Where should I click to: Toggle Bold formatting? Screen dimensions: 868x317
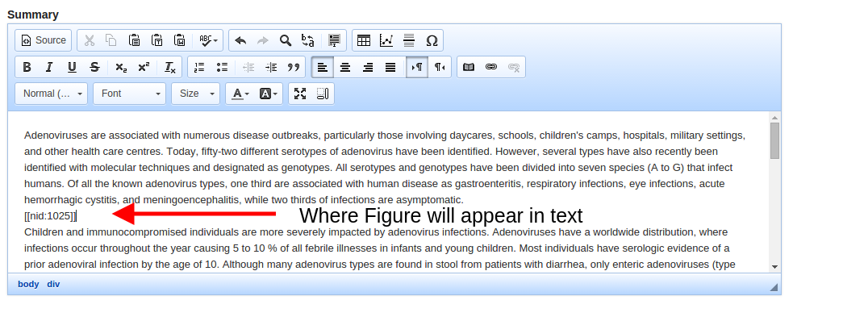pos(27,68)
